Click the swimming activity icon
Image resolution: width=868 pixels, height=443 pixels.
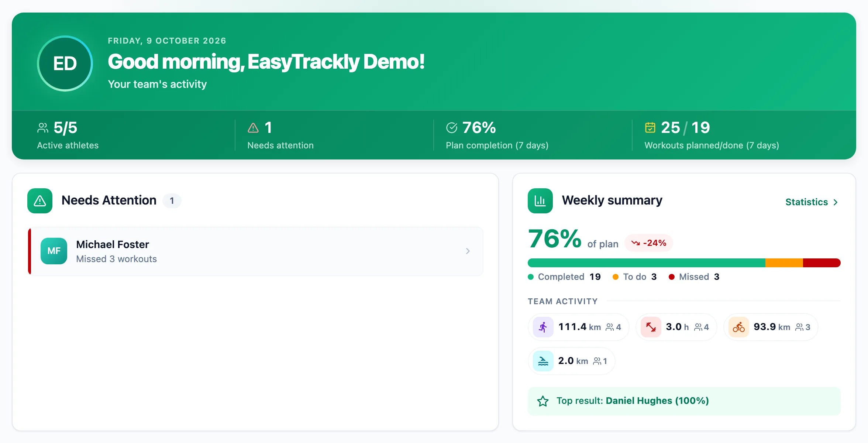coord(543,361)
